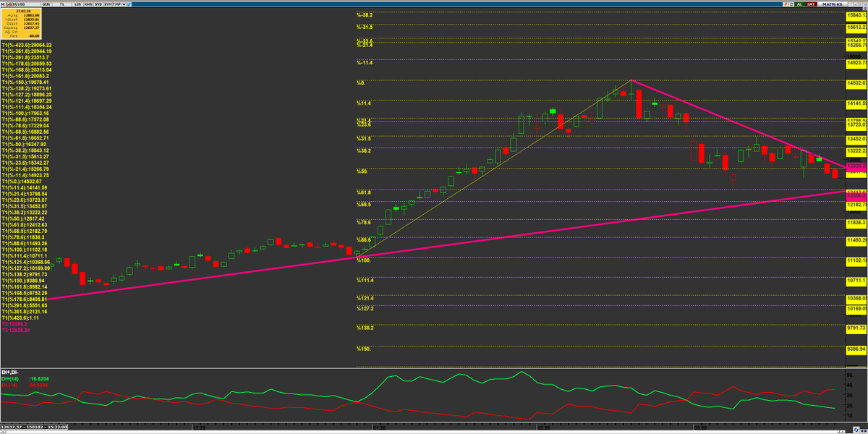This screenshot has height=434, width=868.
Task: Click the status bar cursor value and time readout
Action: point(33,427)
